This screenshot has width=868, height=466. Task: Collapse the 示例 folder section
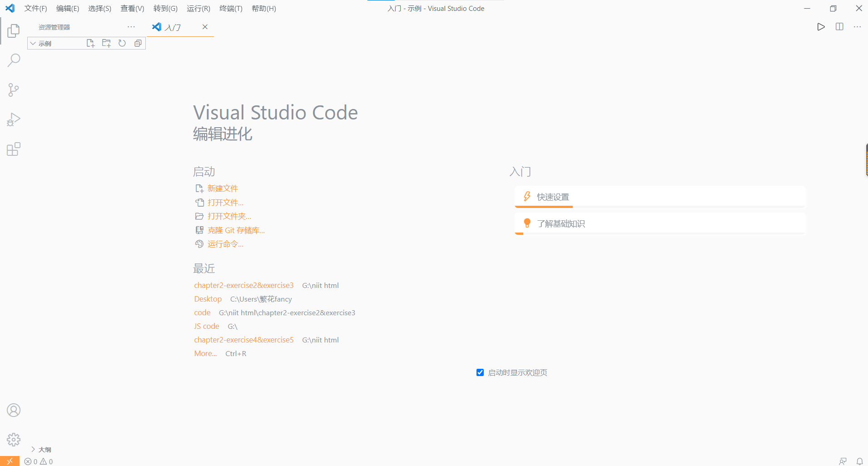[86, 43]
